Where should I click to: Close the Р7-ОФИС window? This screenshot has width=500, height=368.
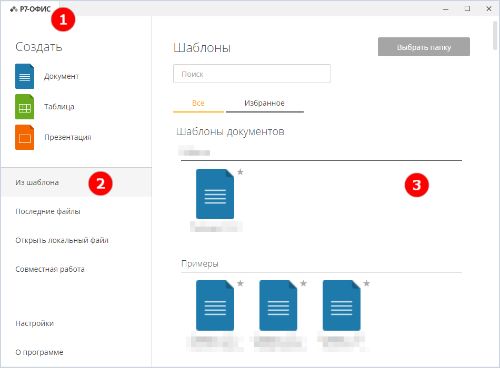(x=489, y=9)
